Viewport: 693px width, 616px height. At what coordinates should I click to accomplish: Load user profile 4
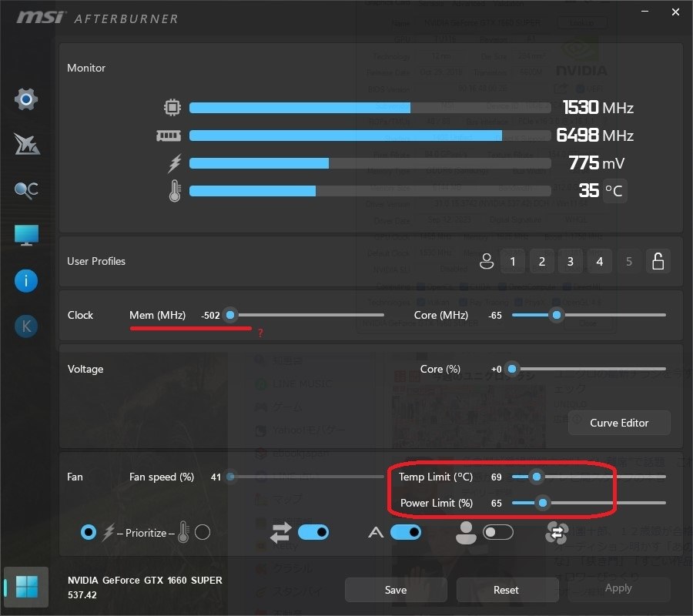click(600, 261)
